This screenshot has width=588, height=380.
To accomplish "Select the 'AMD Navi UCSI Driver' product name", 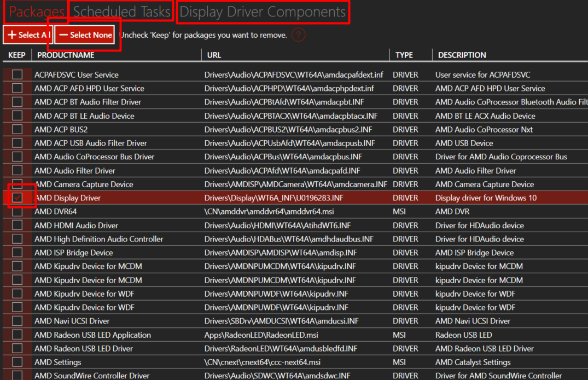I will tap(72, 321).
